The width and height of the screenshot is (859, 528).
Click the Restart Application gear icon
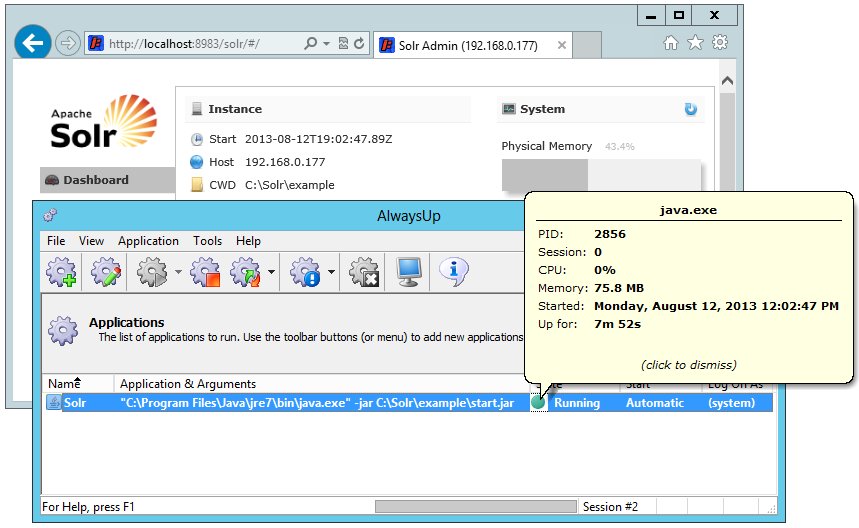(246, 272)
